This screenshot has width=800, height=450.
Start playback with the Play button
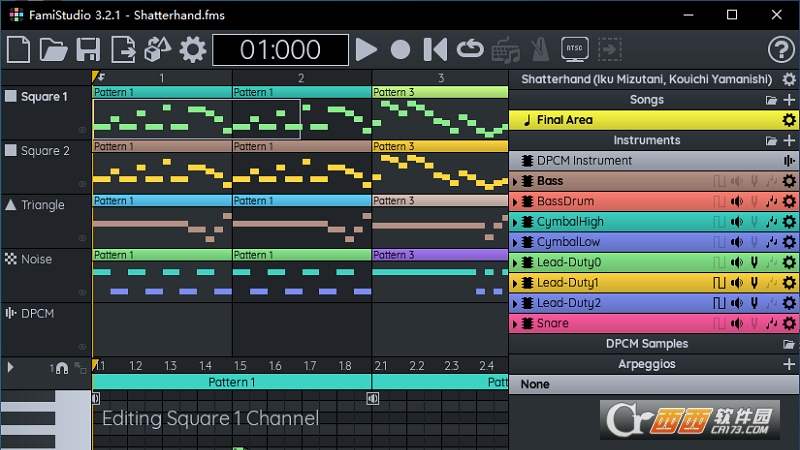point(367,49)
